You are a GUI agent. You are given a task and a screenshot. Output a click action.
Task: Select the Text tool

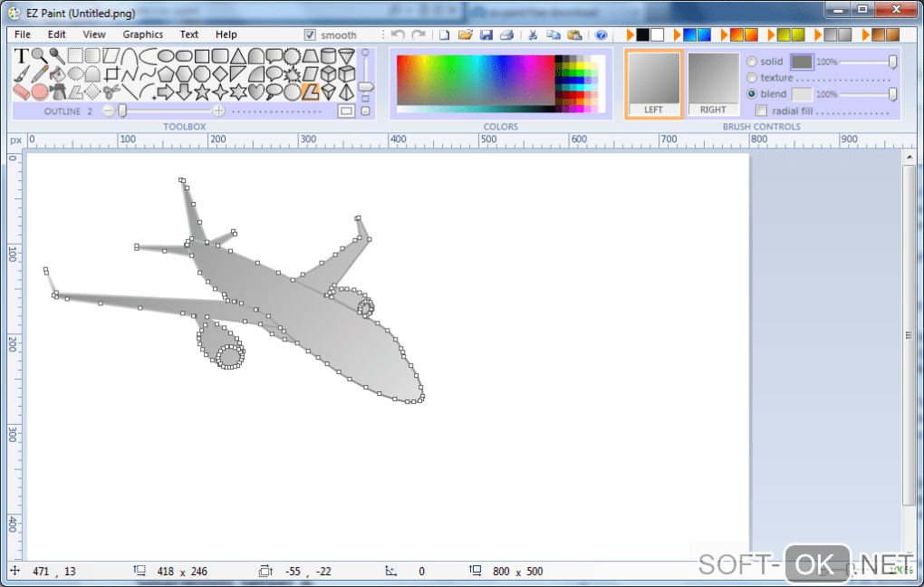coord(21,55)
